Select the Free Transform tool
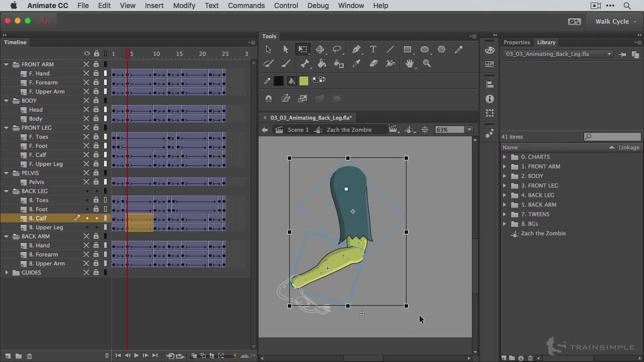Screen dimensions: 644x362 click(x=303, y=49)
